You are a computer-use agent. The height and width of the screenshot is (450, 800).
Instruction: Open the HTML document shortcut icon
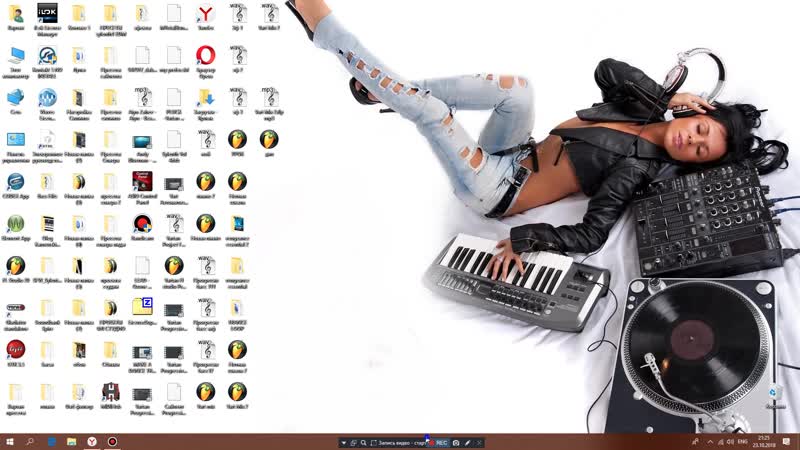(x=47, y=140)
